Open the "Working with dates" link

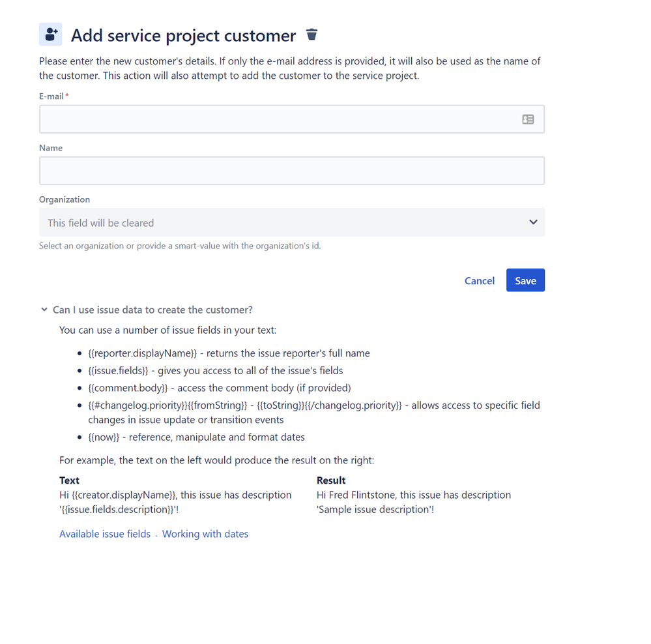[205, 533]
